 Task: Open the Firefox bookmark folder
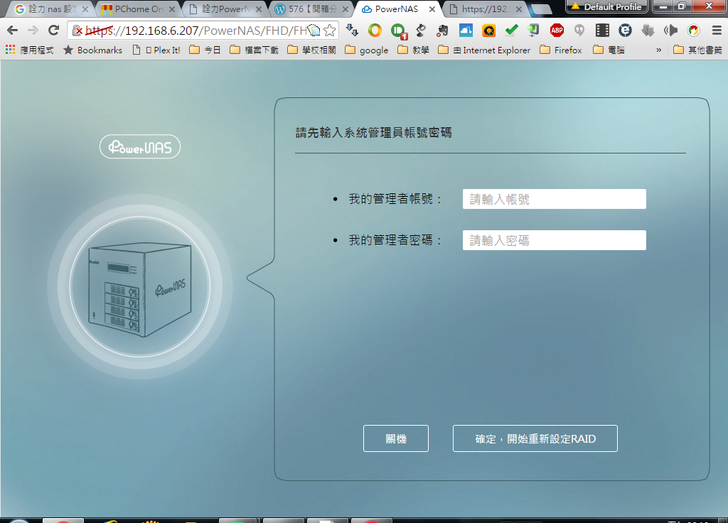pyautogui.click(x=560, y=50)
